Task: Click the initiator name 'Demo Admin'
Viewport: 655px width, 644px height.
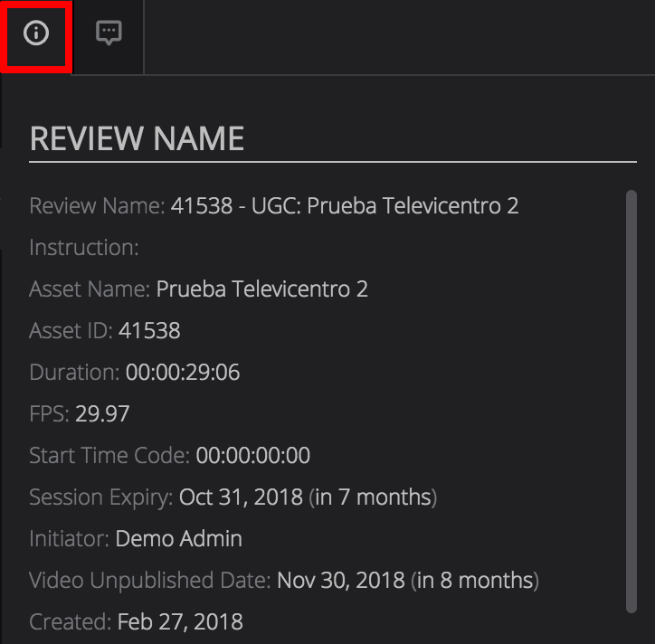Action: click(x=178, y=539)
